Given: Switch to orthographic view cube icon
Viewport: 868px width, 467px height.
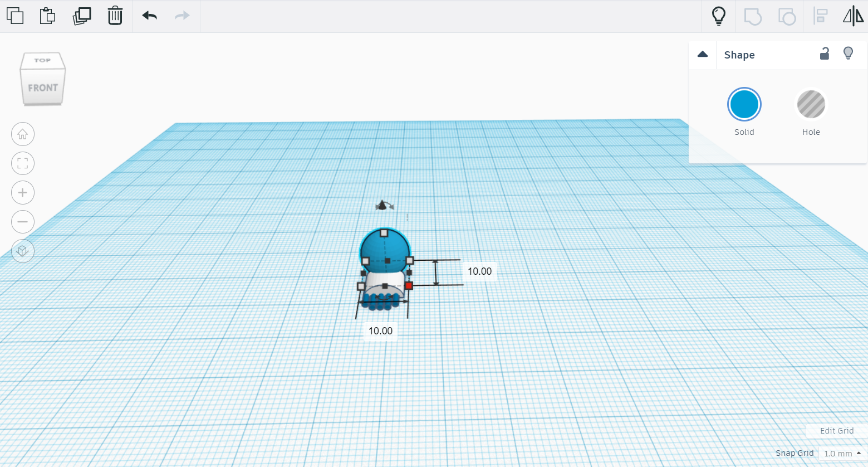Looking at the screenshot, I should 23,251.
